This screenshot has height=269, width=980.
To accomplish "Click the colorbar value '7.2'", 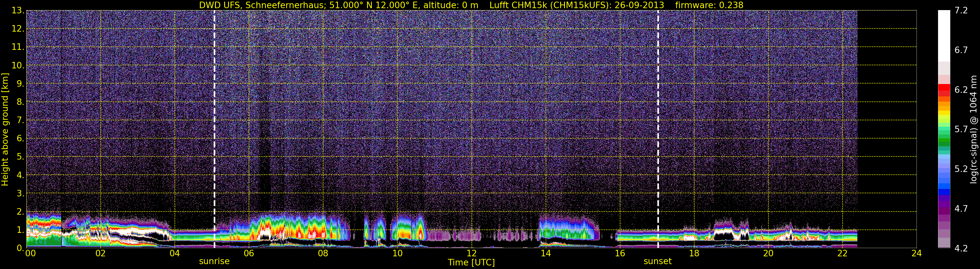I will coord(961,11).
